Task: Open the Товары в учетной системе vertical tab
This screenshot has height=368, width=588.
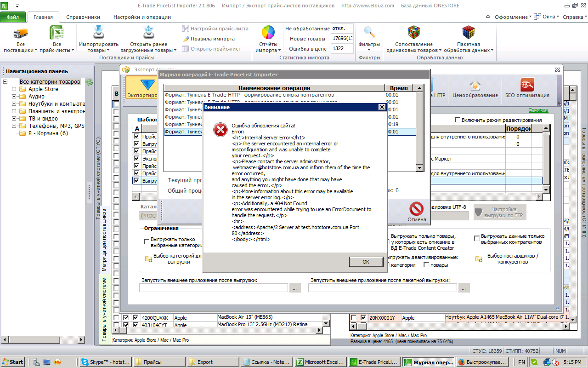Action: (105, 310)
